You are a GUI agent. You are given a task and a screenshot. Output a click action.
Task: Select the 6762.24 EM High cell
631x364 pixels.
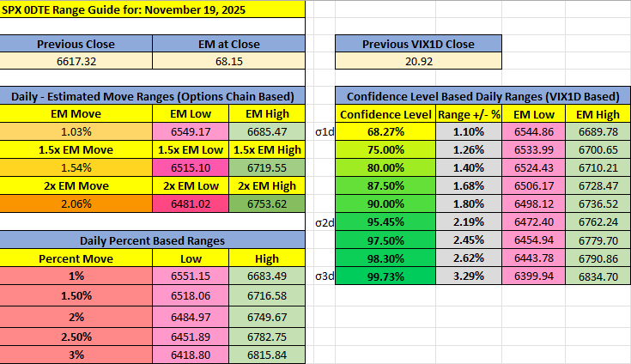tap(598, 221)
